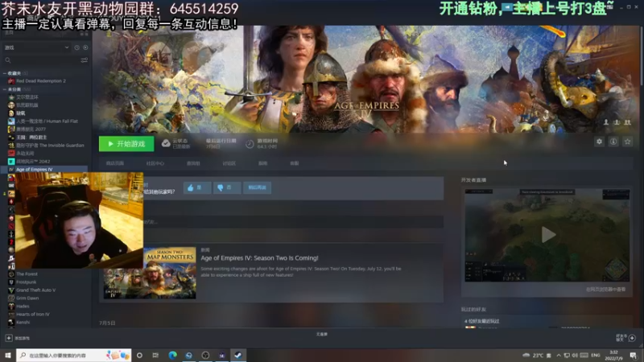Click Human Fall Flat game icon
This screenshot has width=644, height=362.
click(11, 121)
